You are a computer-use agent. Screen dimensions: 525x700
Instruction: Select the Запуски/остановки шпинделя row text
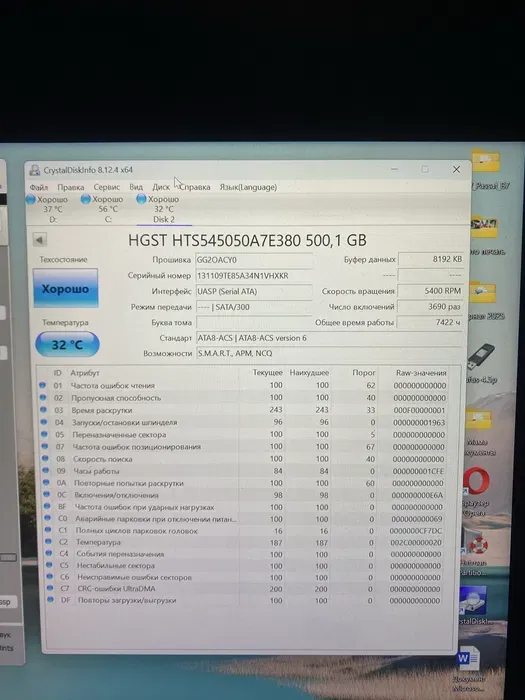pyautogui.click(x=125, y=422)
